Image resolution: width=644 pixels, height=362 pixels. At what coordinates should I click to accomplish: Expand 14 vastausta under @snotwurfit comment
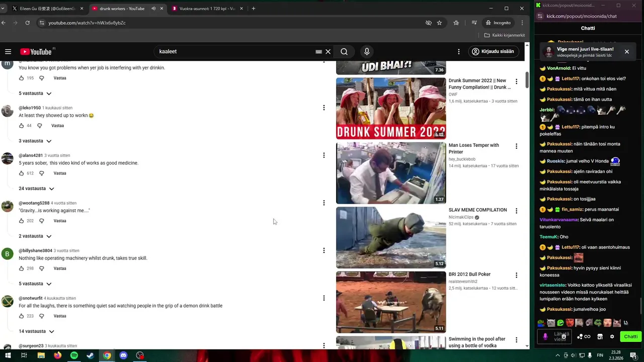click(36, 331)
